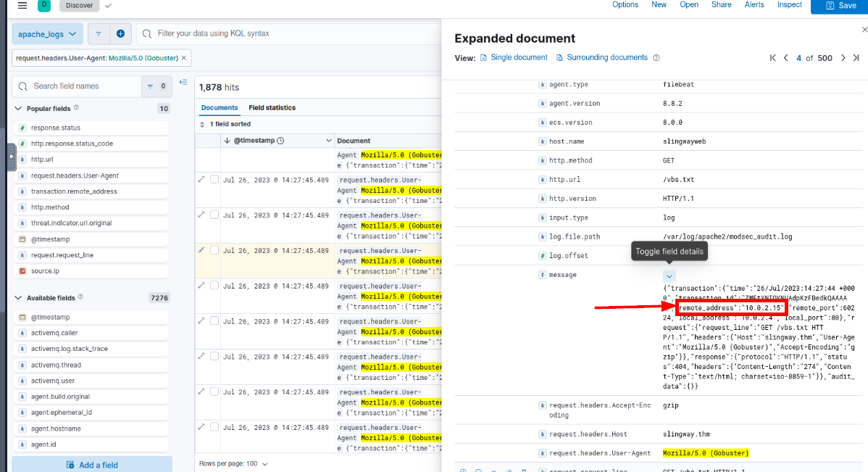Collapse the Popular fields section
Viewport: 868px width, 472px height.
coord(18,109)
